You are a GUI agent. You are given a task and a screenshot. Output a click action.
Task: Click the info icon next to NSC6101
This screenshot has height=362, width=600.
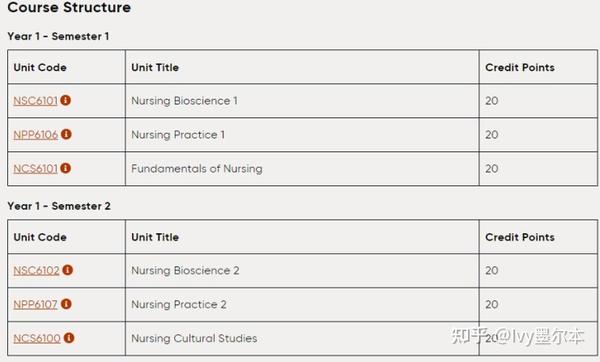coord(65,100)
